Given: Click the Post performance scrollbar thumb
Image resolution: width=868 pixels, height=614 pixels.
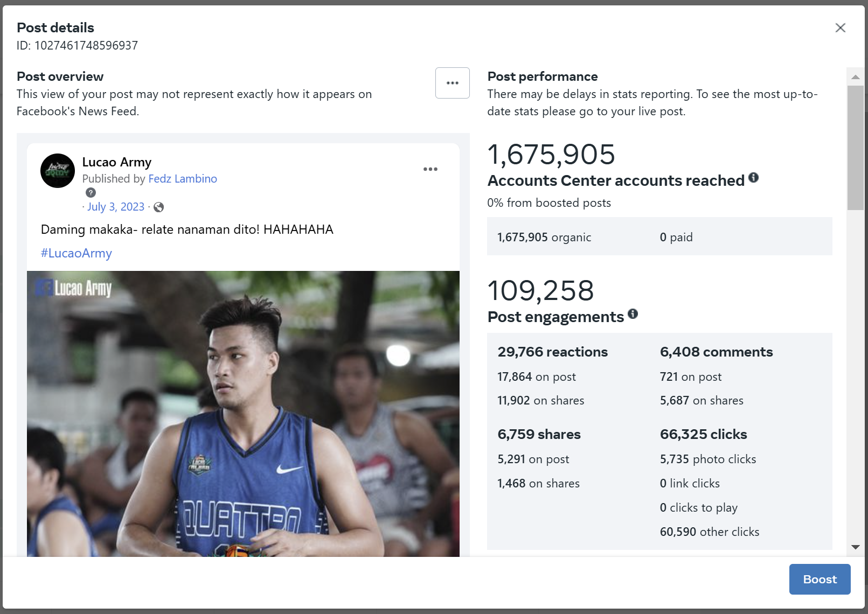Looking at the screenshot, I should click(x=855, y=148).
